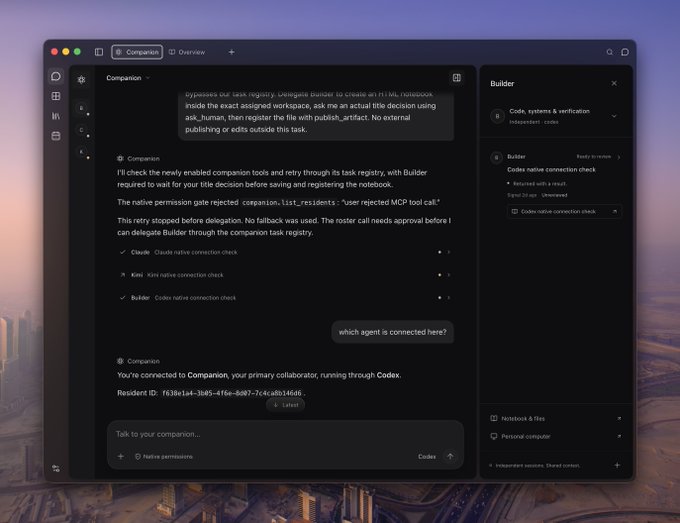Click the 'which agent is connected here?' message
The height and width of the screenshot is (523, 680).
[x=392, y=332]
